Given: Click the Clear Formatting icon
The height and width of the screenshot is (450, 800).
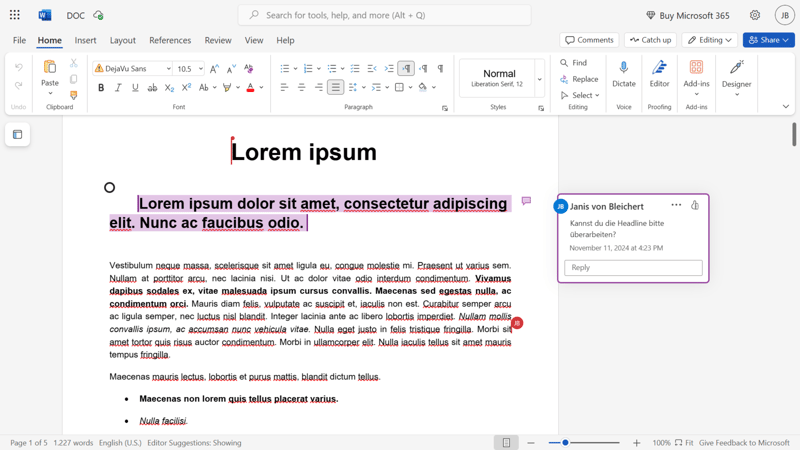Looking at the screenshot, I should pos(250,69).
